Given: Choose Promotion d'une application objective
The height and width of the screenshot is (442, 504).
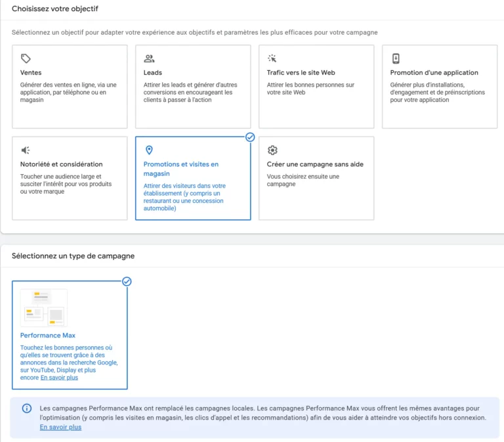Looking at the screenshot, I should [434, 73].
